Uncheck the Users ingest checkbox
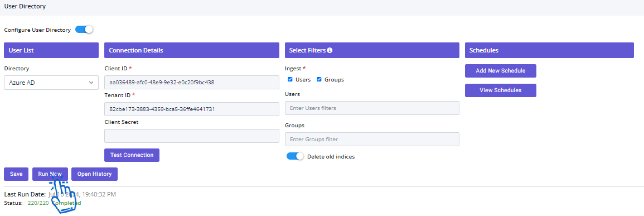The height and width of the screenshot is (216, 644). click(290, 79)
